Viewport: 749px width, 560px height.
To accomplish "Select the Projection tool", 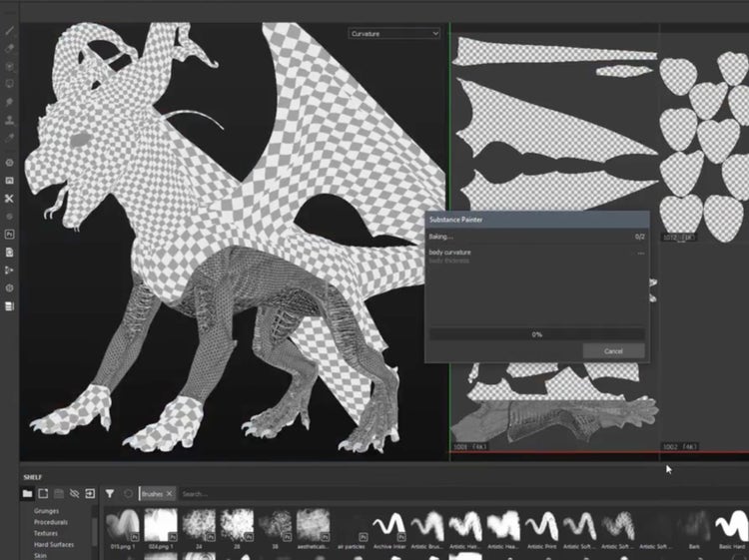I will pos(9,66).
